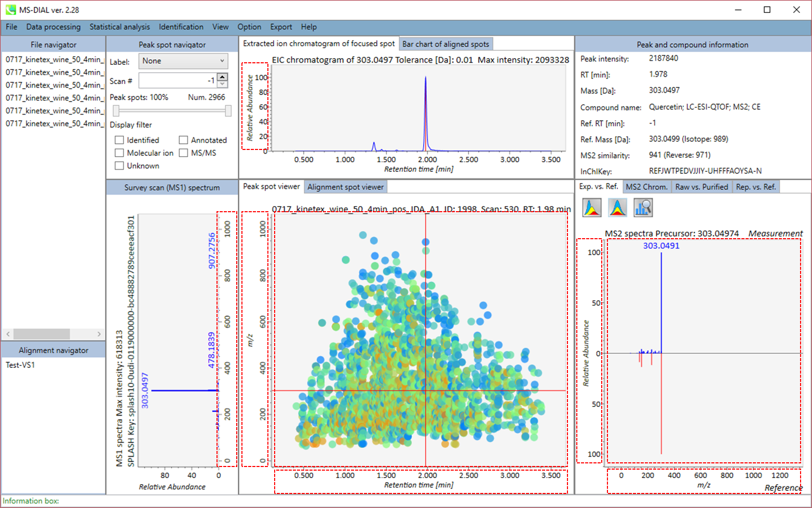Click the upper handle of Peak spots slider
The image size is (812, 508).
(228, 111)
